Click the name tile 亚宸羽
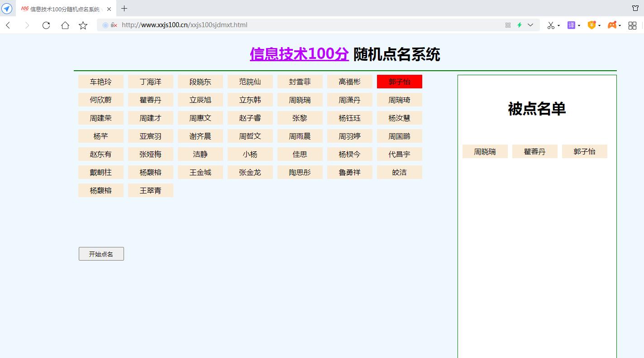This screenshot has height=358, width=644. click(x=151, y=136)
